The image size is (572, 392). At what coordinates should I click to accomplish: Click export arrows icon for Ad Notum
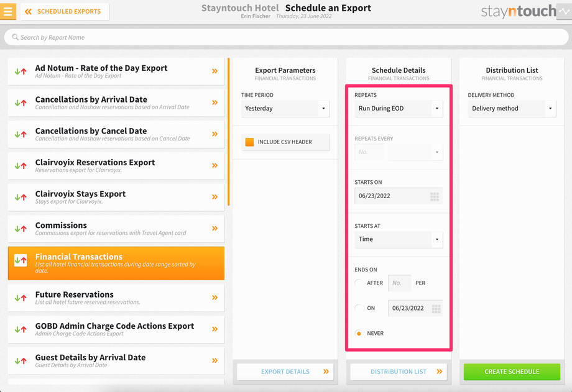21,71
